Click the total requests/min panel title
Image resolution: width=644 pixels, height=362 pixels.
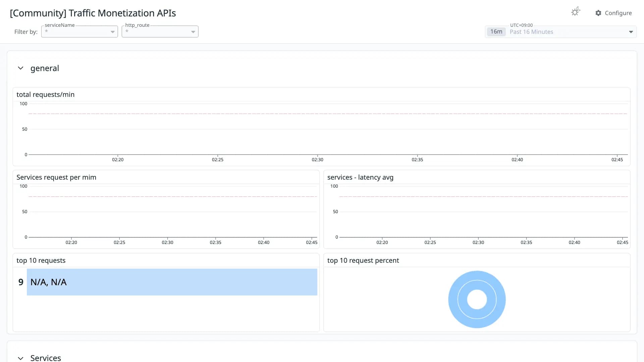click(46, 95)
